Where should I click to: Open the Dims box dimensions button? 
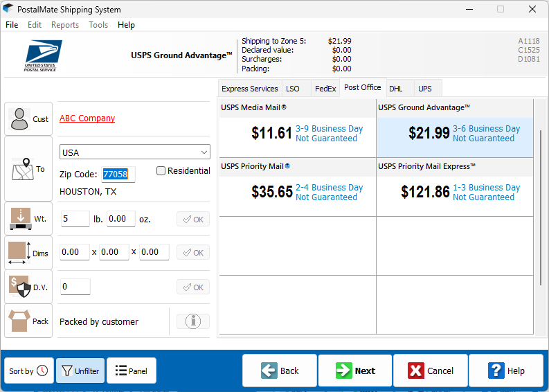click(x=28, y=253)
